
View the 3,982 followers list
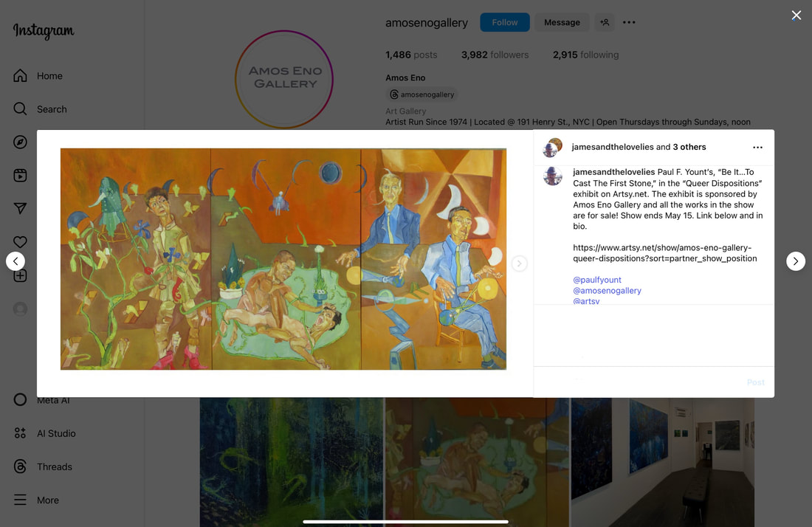[495, 55]
